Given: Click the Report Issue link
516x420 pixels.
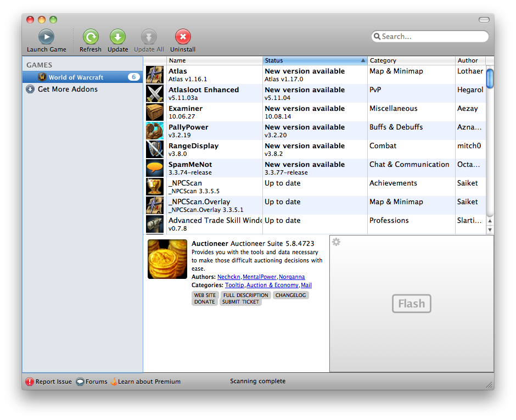Looking at the screenshot, I should tap(54, 382).
